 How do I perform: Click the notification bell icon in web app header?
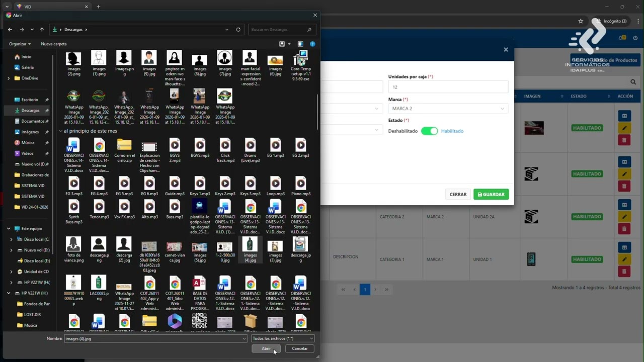pyautogui.click(x=622, y=38)
